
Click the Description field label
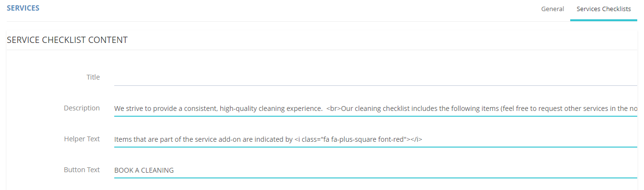(x=82, y=108)
